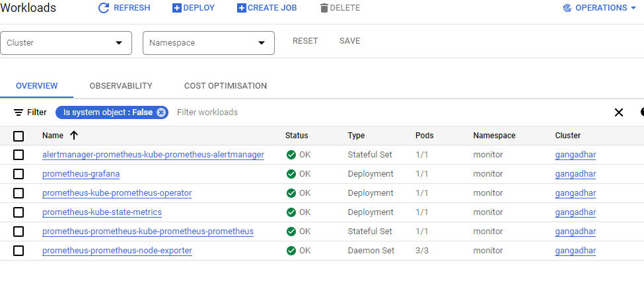Click '3/3' pods value in node-exporter row
The height and width of the screenshot is (299, 644).
(422, 251)
